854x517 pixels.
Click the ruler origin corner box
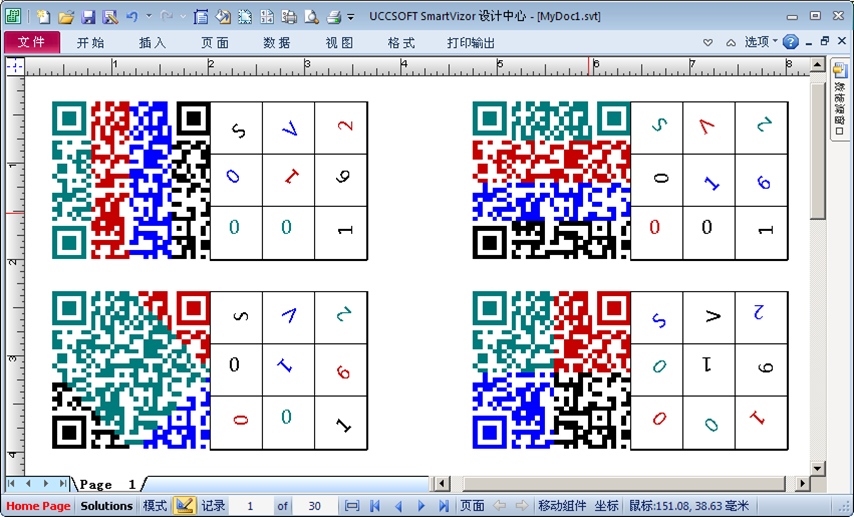coord(15,66)
